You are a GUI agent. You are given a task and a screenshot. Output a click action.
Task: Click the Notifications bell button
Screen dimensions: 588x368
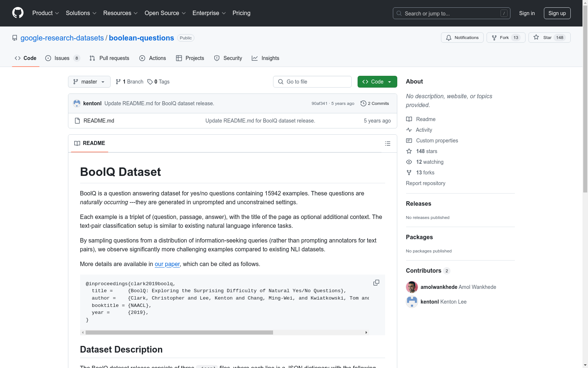462,38
